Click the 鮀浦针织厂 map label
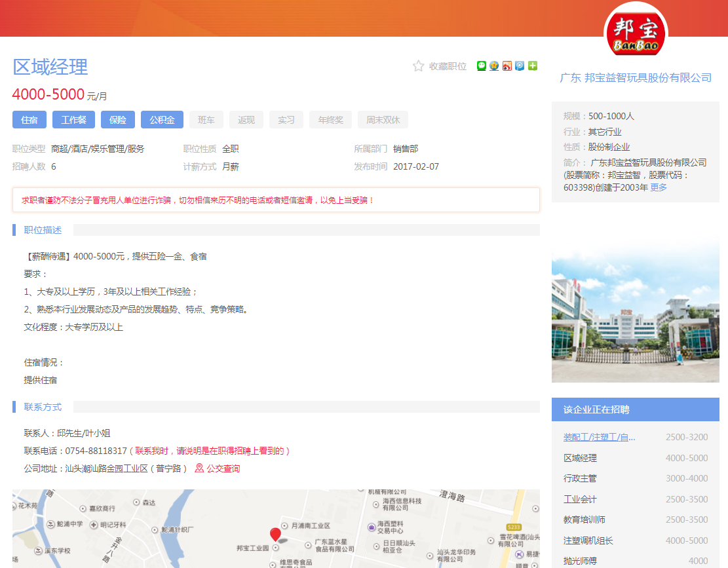Viewport: 728px width, 568px height. tap(178, 529)
